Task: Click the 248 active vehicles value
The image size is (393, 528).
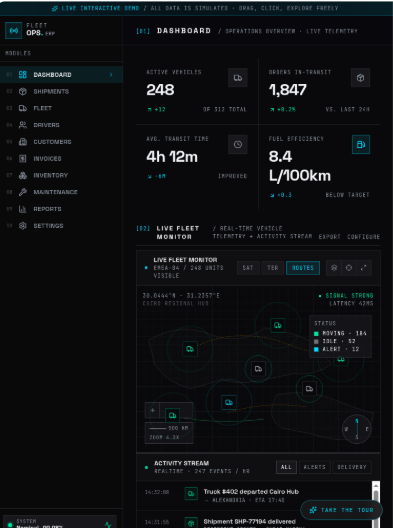Action: pyautogui.click(x=160, y=90)
